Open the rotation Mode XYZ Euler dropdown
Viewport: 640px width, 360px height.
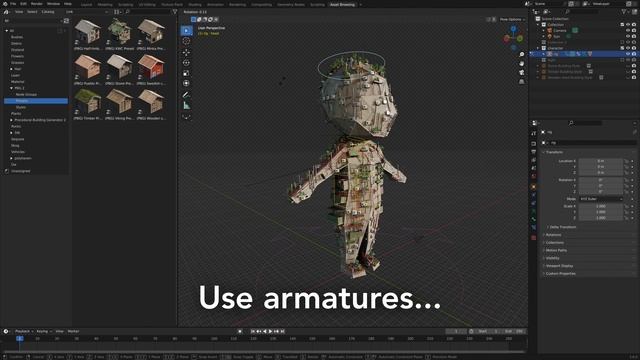click(601, 199)
